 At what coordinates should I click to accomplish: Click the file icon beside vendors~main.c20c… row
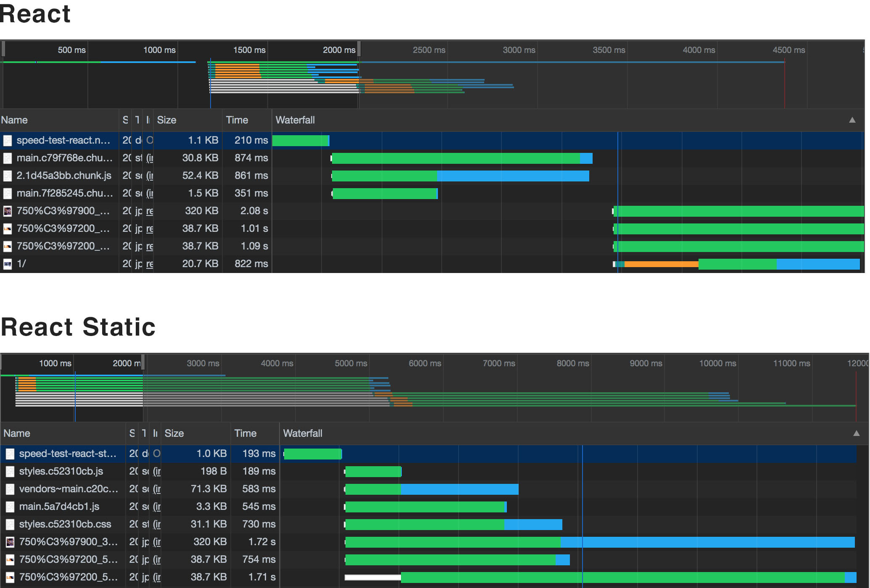coord(10,489)
